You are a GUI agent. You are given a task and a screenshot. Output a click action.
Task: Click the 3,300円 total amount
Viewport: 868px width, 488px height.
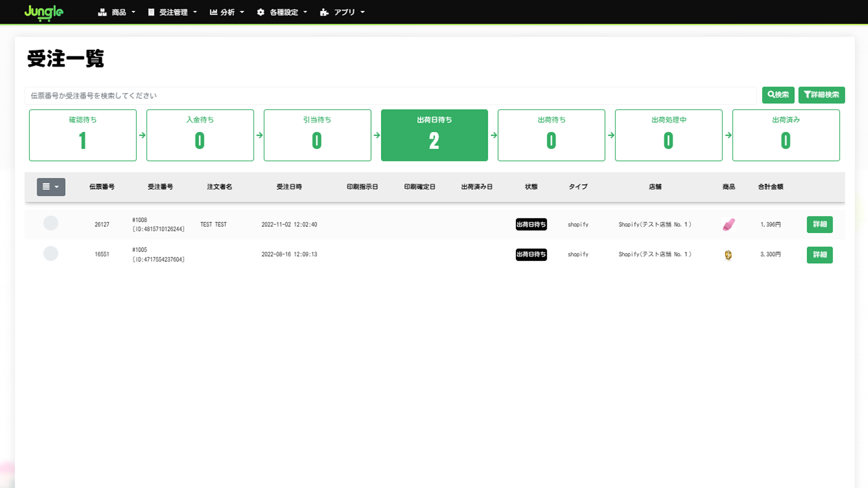tap(771, 254)
